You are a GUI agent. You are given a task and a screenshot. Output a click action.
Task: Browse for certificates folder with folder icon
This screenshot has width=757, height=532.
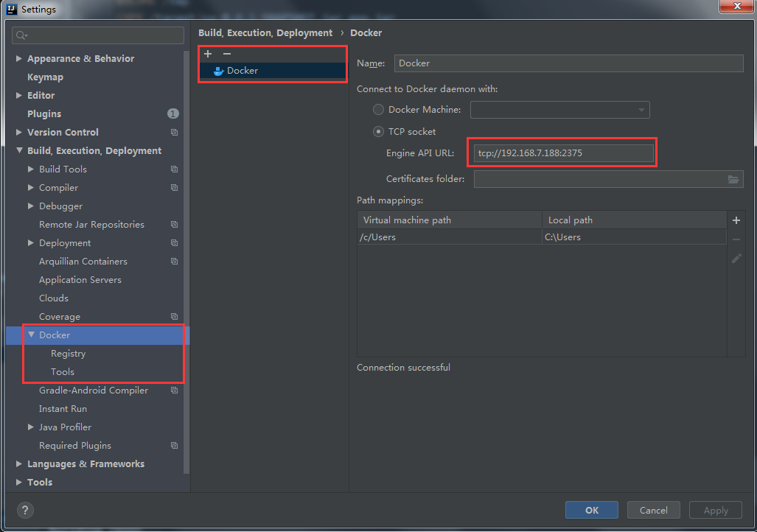click(x=733, y=179)
